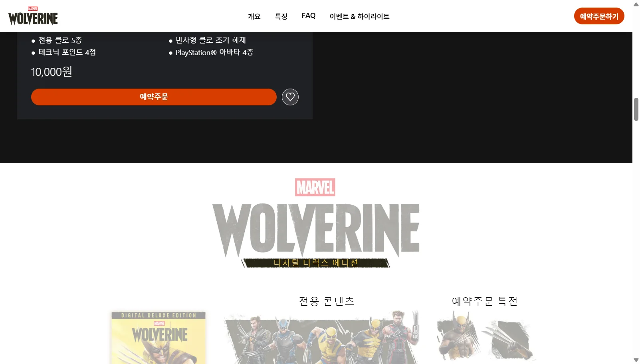Click the 전용 콘텐츠 heading
The height and width of the screenshot is (364, 640).
[327, 301]
